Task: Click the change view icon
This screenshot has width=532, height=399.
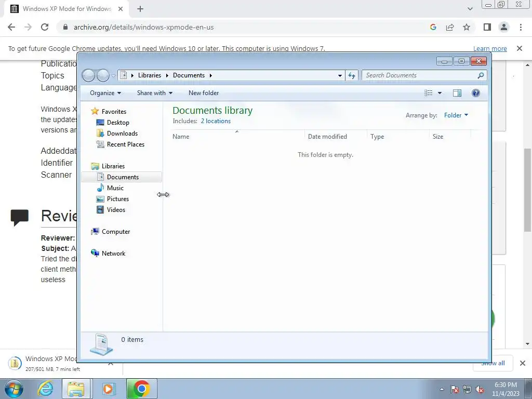Action: coord(429,93)
